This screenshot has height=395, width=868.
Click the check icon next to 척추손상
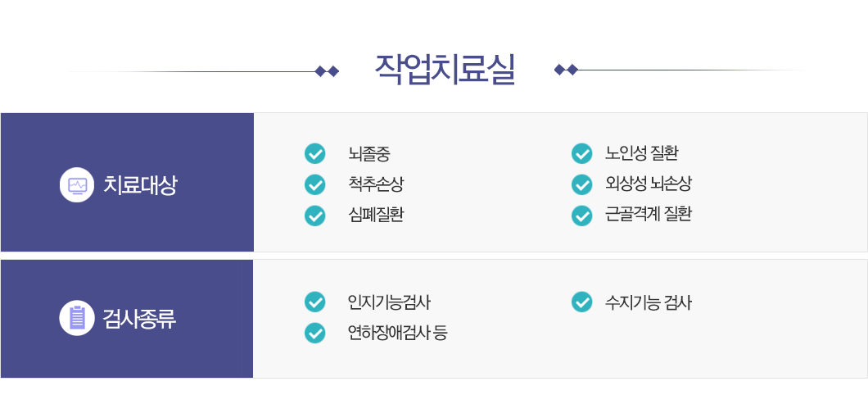(x=315, y=184)
